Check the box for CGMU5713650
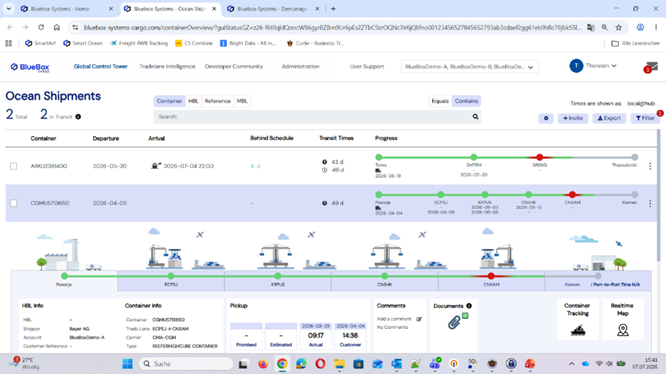666x374 pixels. click(x=14, y=203)
